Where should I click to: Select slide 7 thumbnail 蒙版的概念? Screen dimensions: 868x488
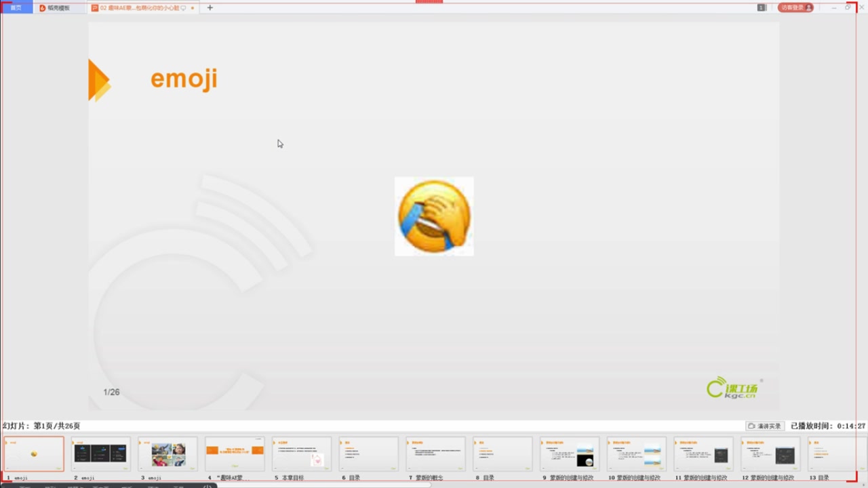point(435,453)
